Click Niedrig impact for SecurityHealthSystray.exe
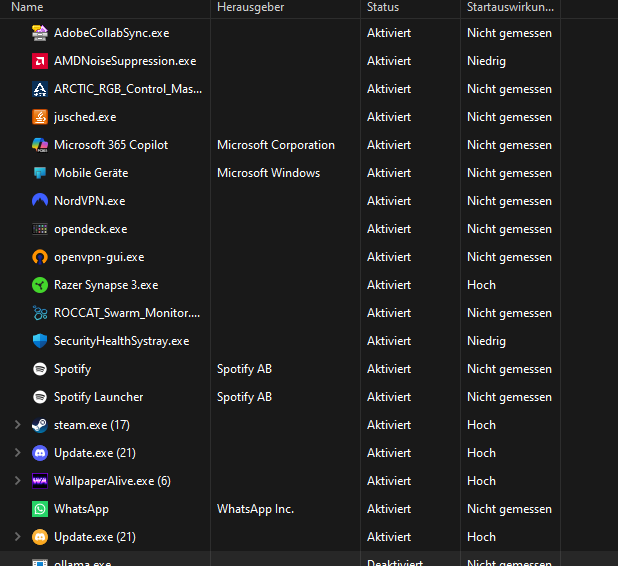 click(486, 341)
